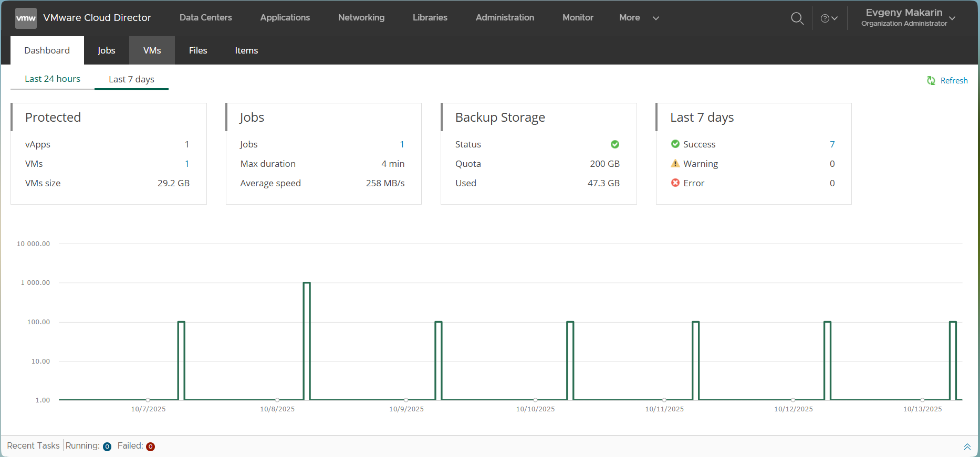Refresh the dashboard data
Screen dimensions: 980x457
[x=947, y=80]
